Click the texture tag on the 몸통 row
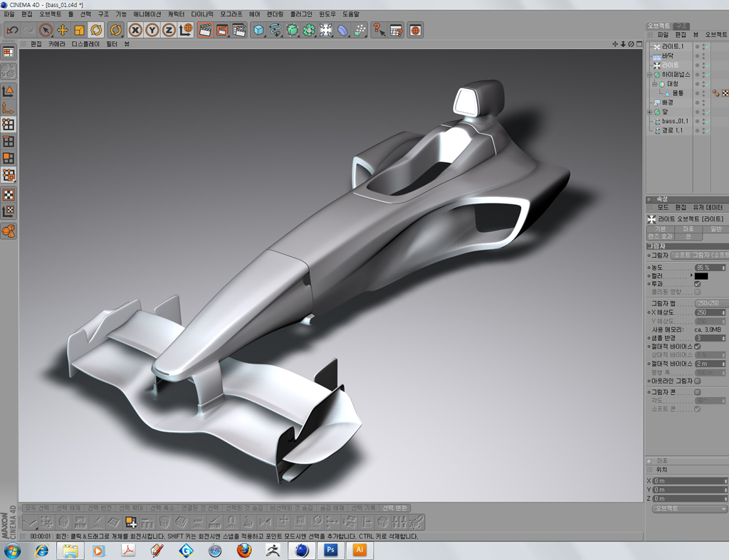Screen dimensions: 729x560 (x=725, y=93)
